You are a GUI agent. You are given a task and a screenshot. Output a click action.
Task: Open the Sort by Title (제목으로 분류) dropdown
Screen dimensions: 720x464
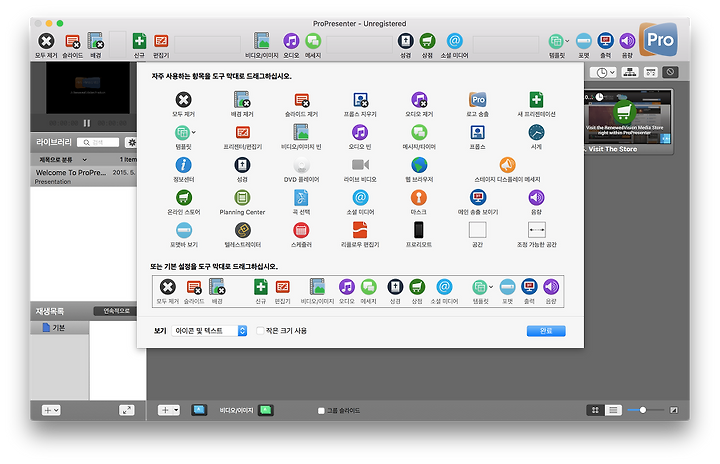[62, 159]
